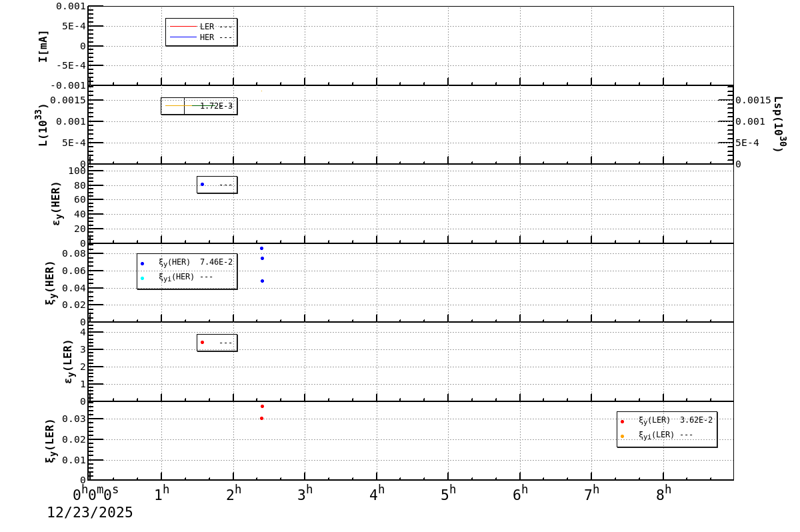Screen dimensions: 800x532
Task: Click the 3.62E-2 value label
Action: (x=695, y=420)
